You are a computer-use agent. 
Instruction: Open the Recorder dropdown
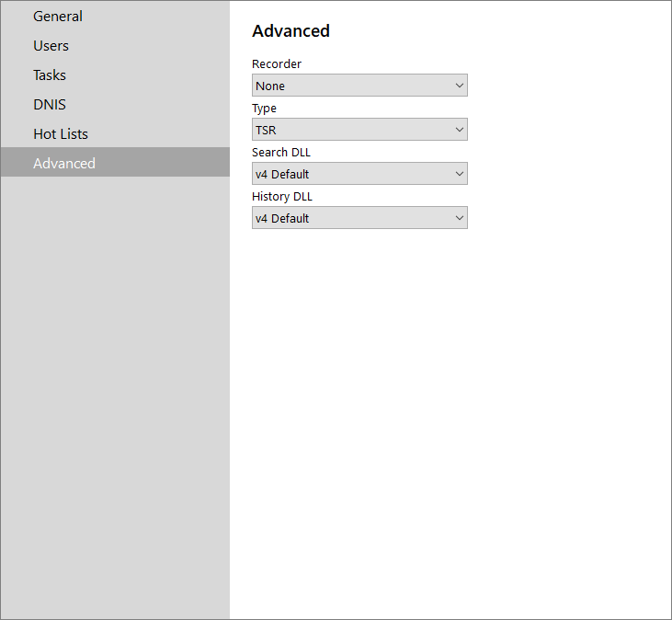click(359, 86)
